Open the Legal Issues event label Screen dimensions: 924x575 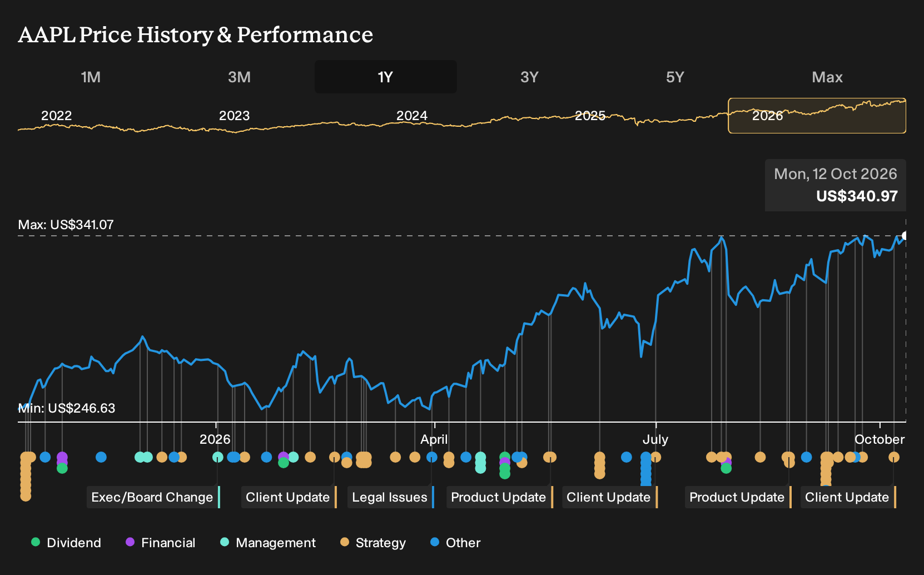[x=391, y=497]
